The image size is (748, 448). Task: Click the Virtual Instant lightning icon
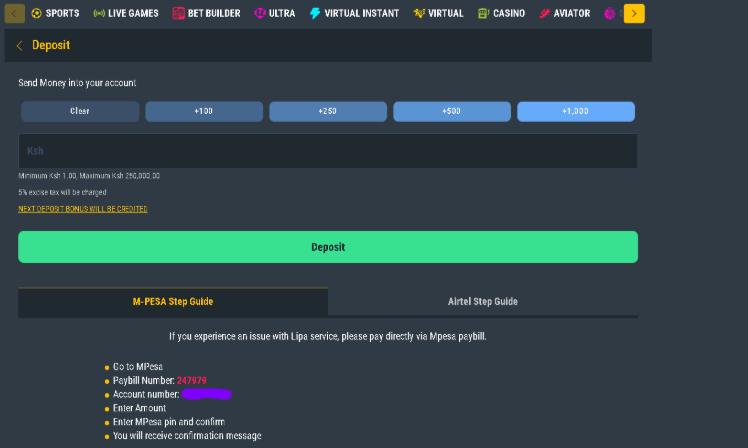315,13
